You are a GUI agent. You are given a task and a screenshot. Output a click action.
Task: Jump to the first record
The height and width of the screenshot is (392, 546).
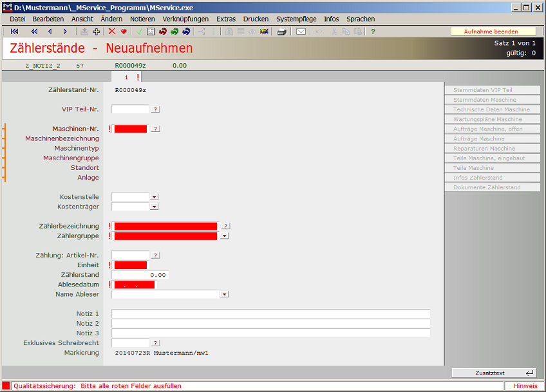[x=15, y=32]
